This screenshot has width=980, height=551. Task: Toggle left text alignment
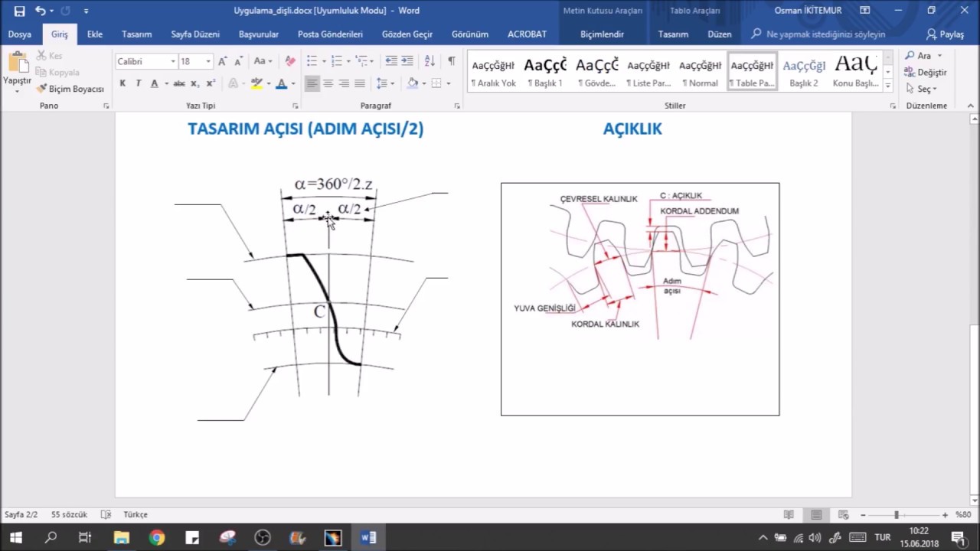(x=312, y=83)
